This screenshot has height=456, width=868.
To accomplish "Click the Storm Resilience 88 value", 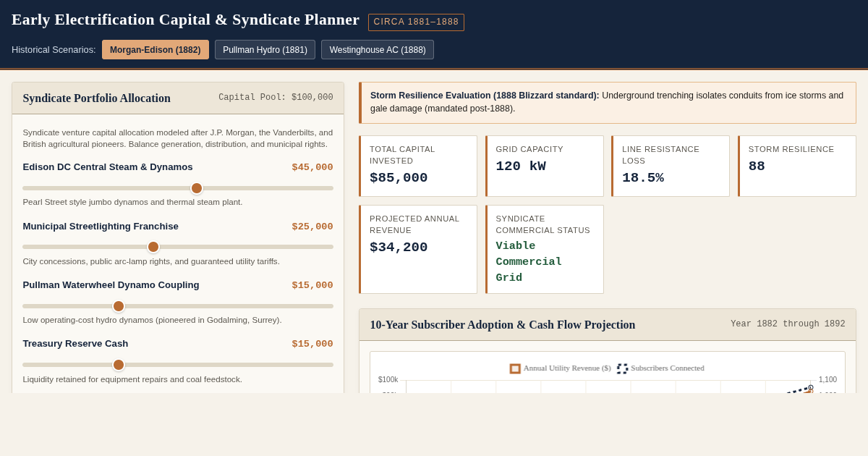I will pyautogui.click(x=757, y=166).
